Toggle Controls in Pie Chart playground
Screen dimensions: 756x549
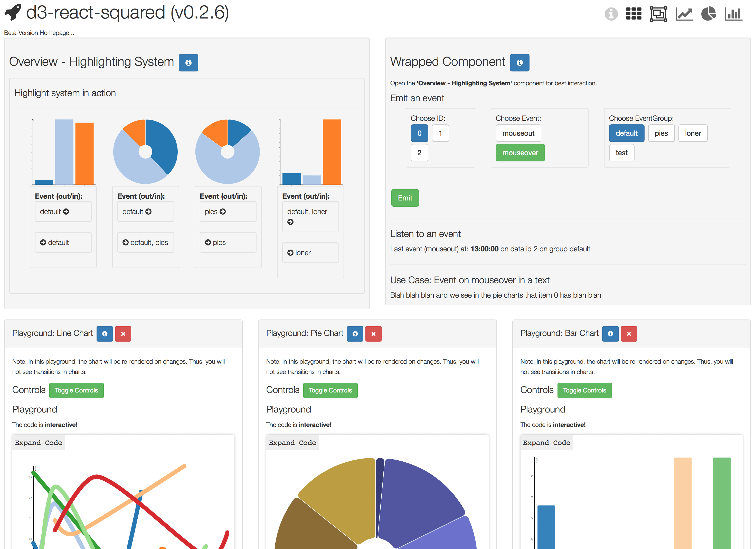(330, 390)
